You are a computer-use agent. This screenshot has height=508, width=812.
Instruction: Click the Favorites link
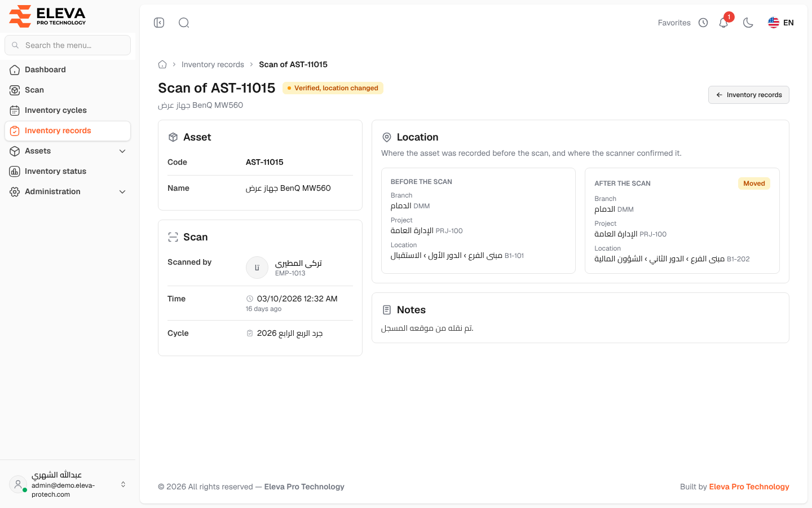pos(674,23)
